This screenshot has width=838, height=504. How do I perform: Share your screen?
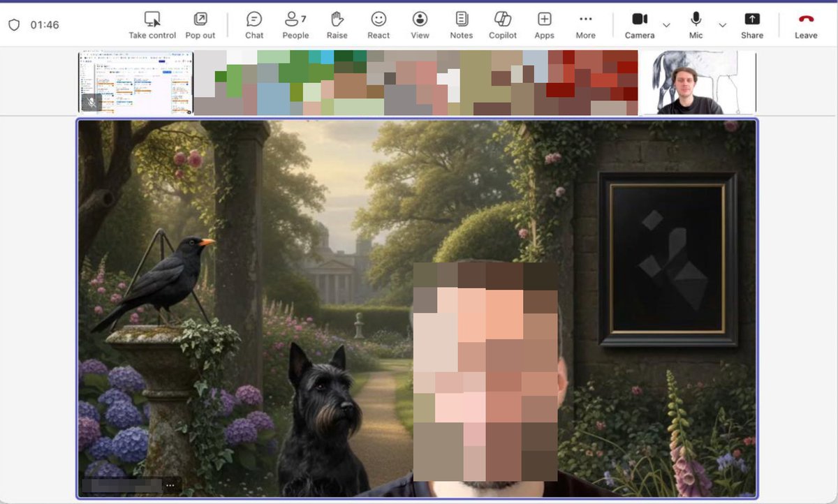[752, 25]
